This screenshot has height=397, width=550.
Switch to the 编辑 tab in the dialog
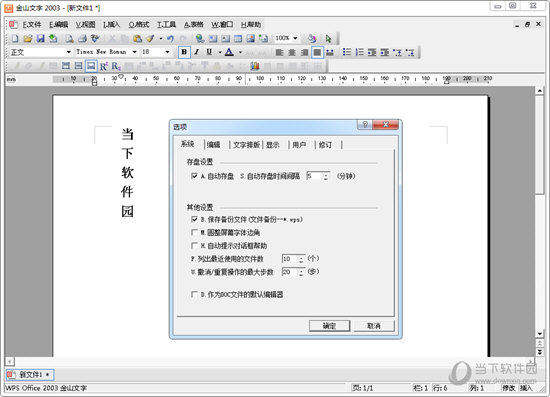click(213, 144)
